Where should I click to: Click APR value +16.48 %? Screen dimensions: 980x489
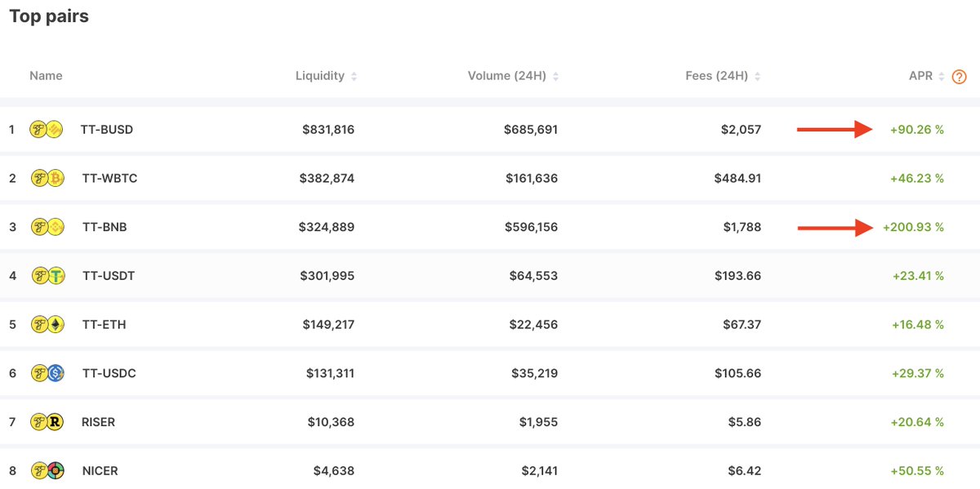(918, 325)
